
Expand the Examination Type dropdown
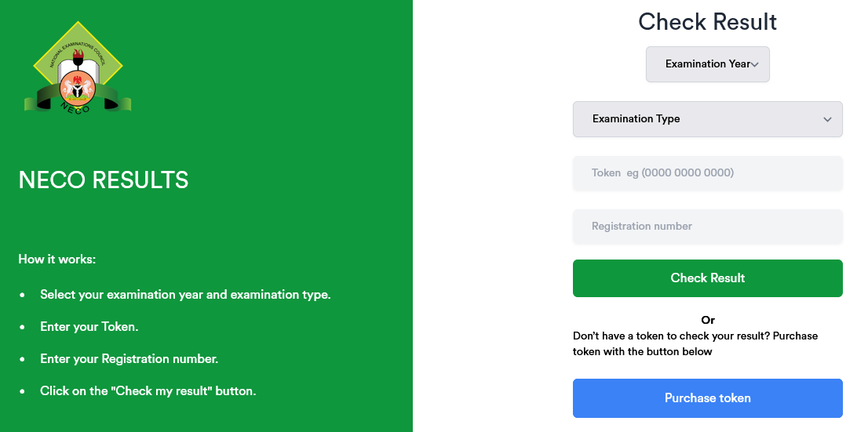(x=706, y=119)
